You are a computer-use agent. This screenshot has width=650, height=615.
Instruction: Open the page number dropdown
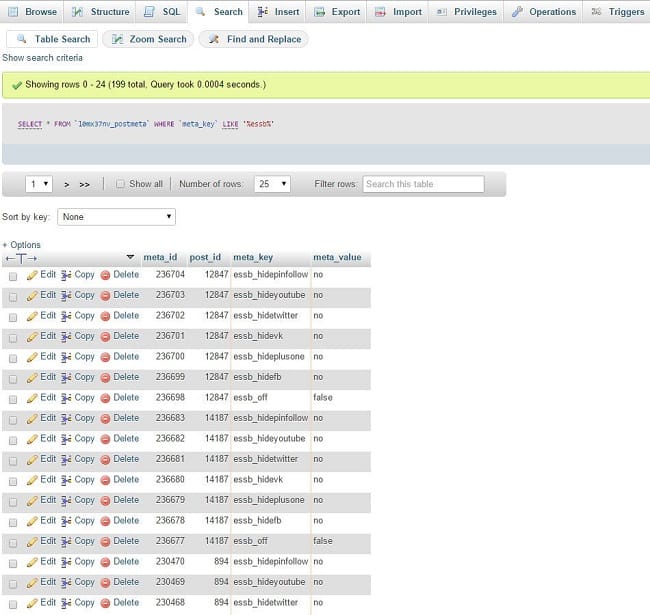[x=40, y=184]
